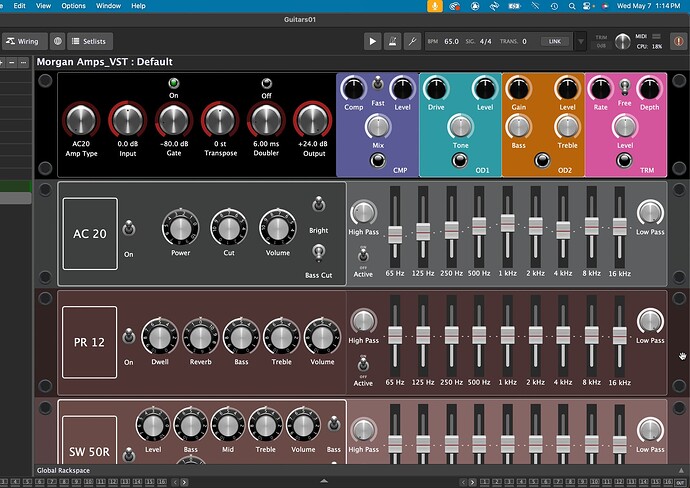Toggle the Doubler Off LED button

267,83
